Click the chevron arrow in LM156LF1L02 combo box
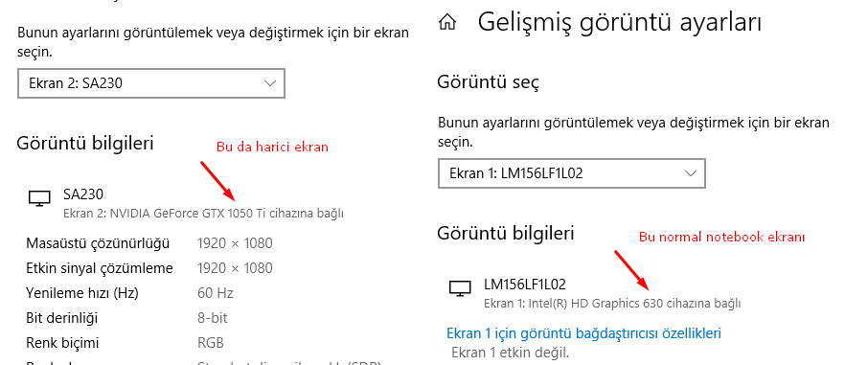The image size is (868, 365). pyautogui.click(x=691, y=173)
